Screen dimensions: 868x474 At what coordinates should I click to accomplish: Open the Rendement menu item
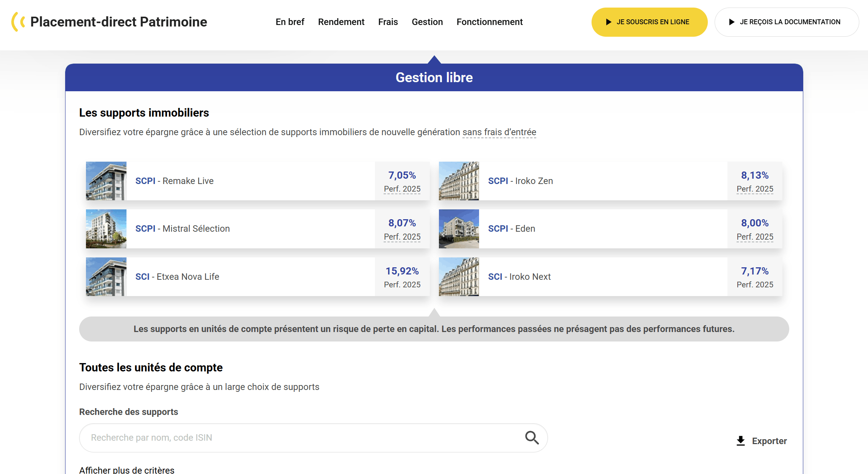coord(341,22)
